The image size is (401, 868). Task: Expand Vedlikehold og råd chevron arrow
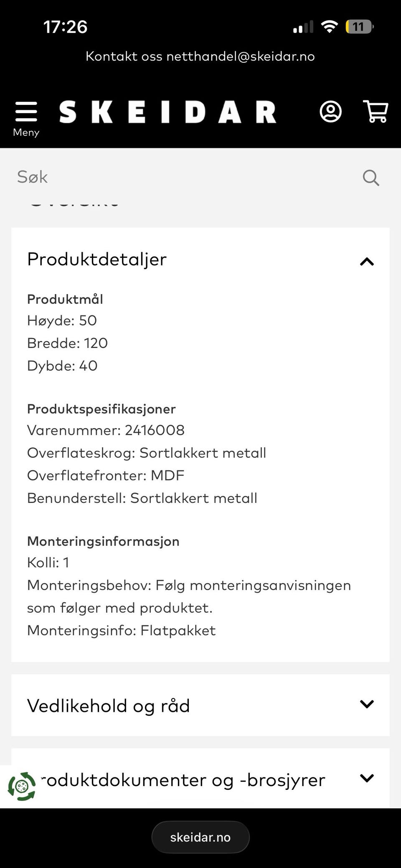367,704
